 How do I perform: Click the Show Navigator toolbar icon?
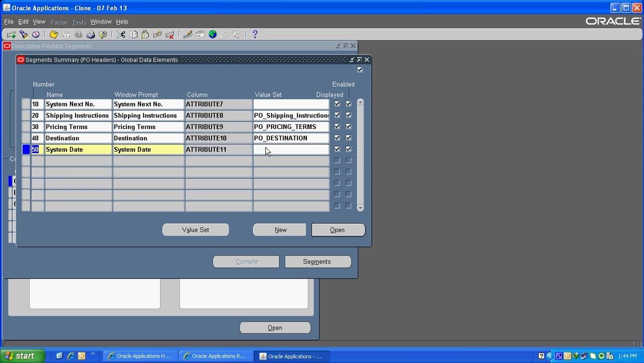(36, 35)
